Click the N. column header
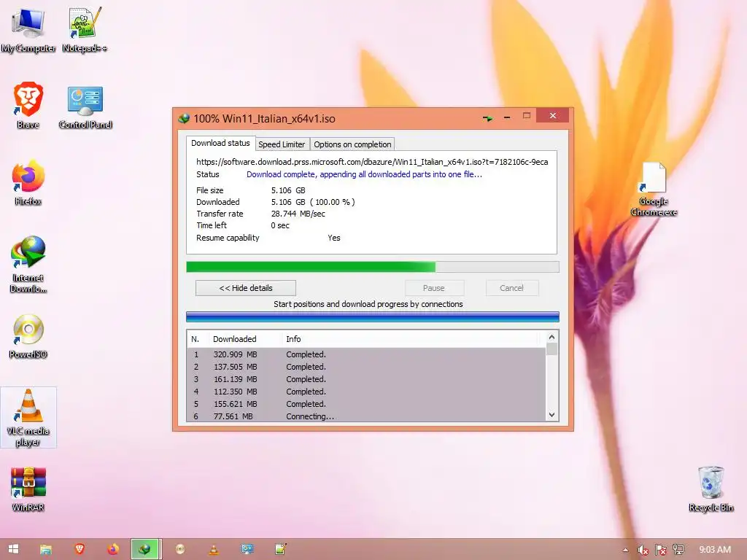Image resolution: width=747 pixels, height=560 pixels. click(x=196, y=339)
